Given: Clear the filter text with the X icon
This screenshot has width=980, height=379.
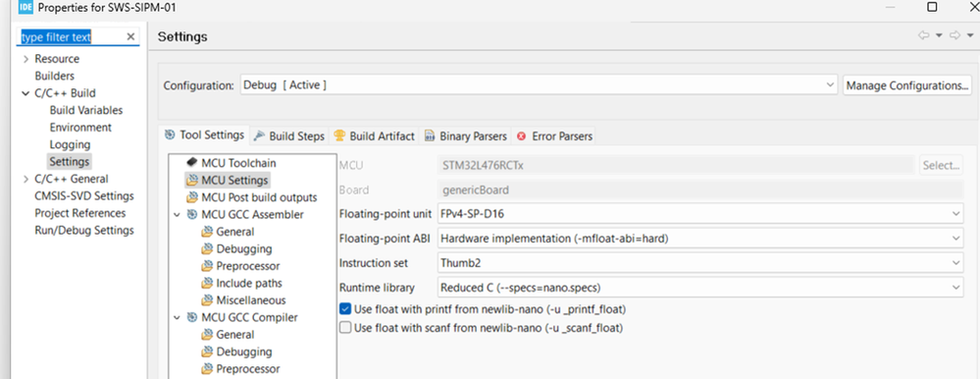Looking at the screenshot, I should [x=130, y=37].
